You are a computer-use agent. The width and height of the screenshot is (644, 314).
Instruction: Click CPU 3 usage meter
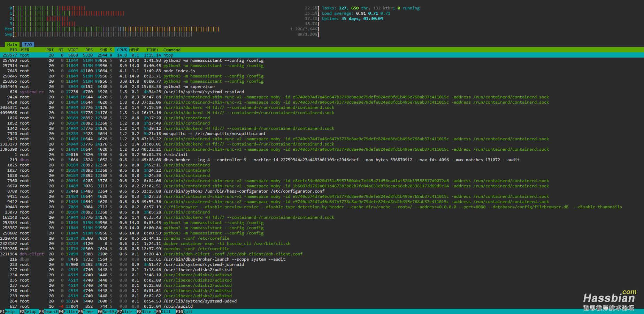pos(164,24)
